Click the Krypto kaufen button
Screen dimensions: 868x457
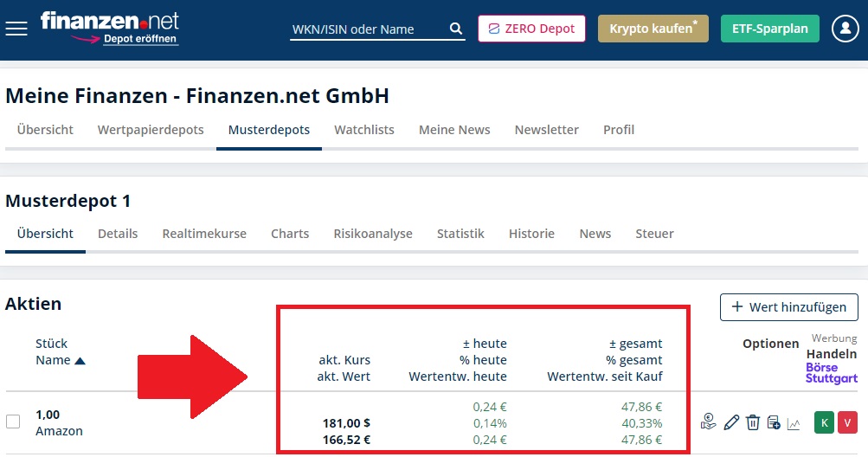[x=653, y=29]
